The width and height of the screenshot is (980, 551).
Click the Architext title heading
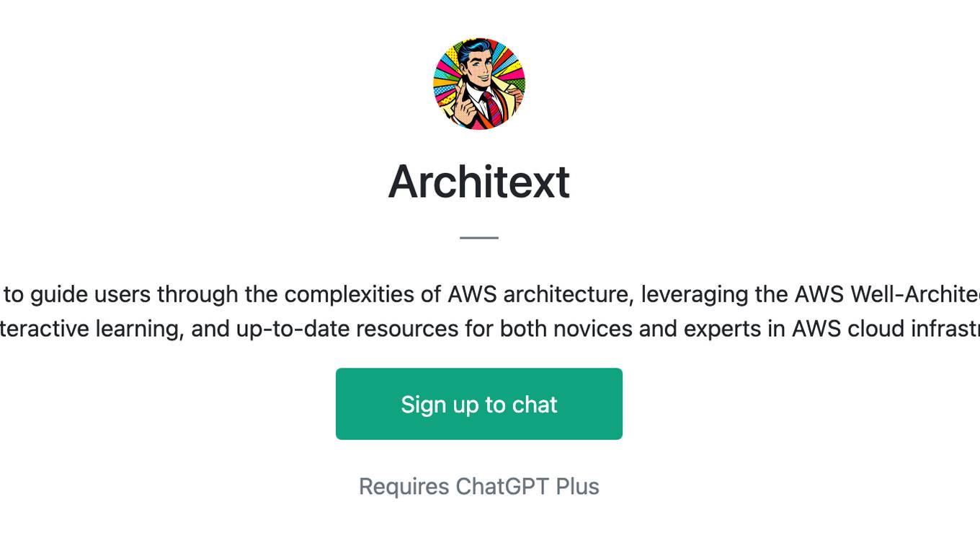coord(479,182)
